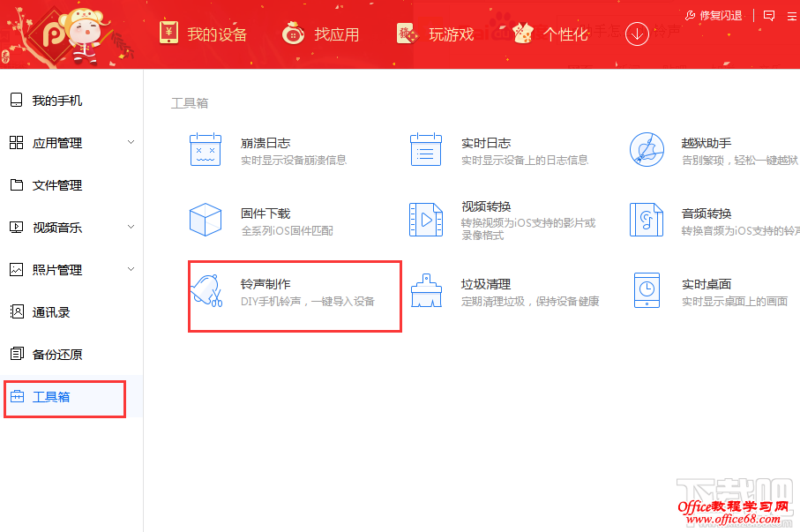Open the main menu hamburger icon

[x=792, y=17]
